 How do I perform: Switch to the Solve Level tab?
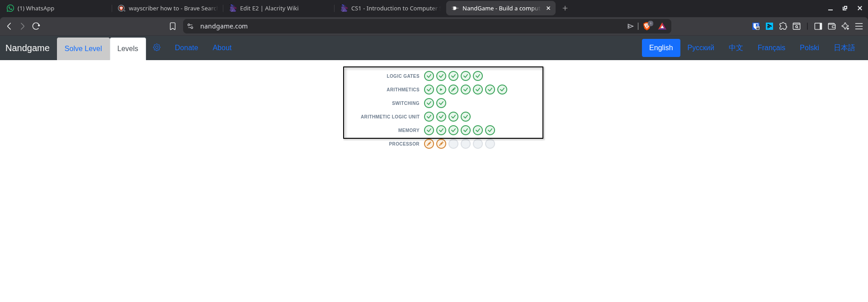click(83, 49)
